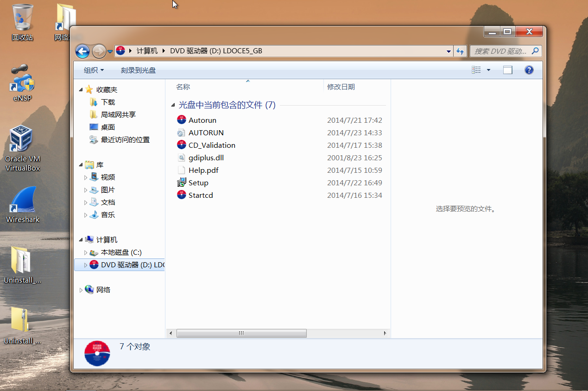This screenshot has height=391, width=588.
Task: Select 最近访问的位置 in favorites
Action: point(125,139)
